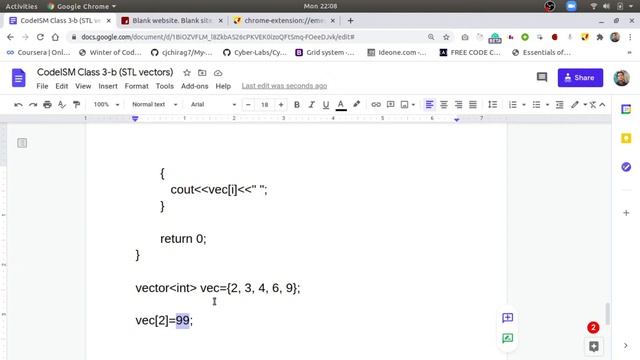The height and width of the screenshot is (360, 640).
Task: Open Calendar in the side panel
Action: click(x=626, y=109)
